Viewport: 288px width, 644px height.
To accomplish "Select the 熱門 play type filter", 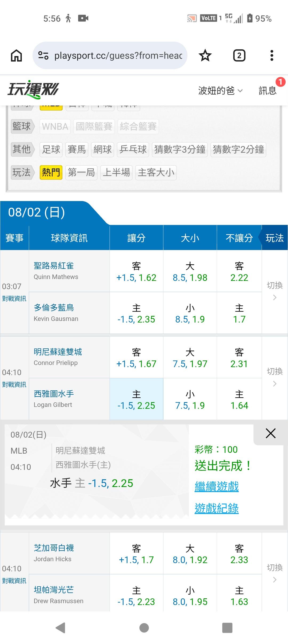I will pos(51,172).
